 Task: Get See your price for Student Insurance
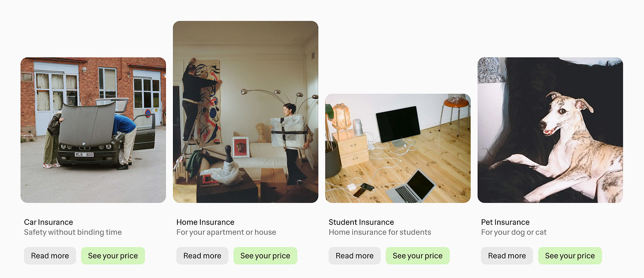[418, 256]
